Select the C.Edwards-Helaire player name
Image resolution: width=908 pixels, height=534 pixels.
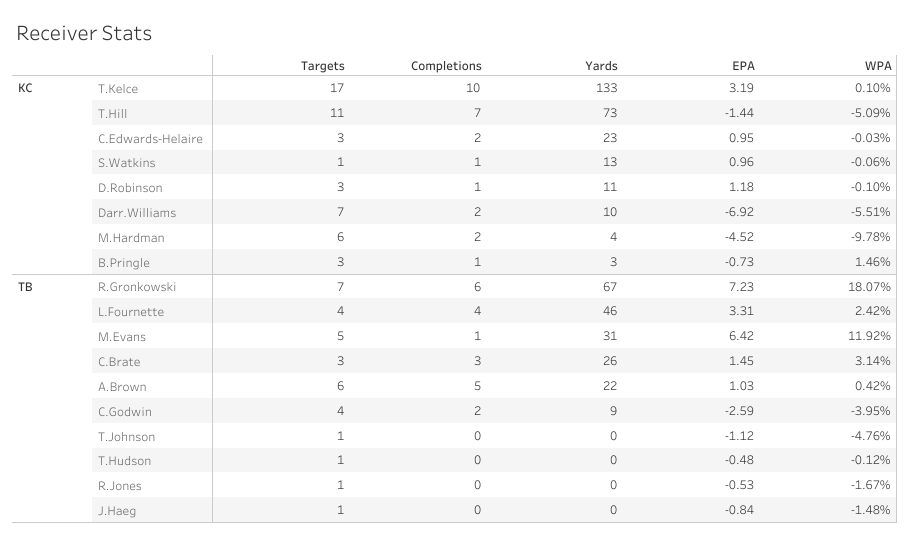tap(150, 138)
